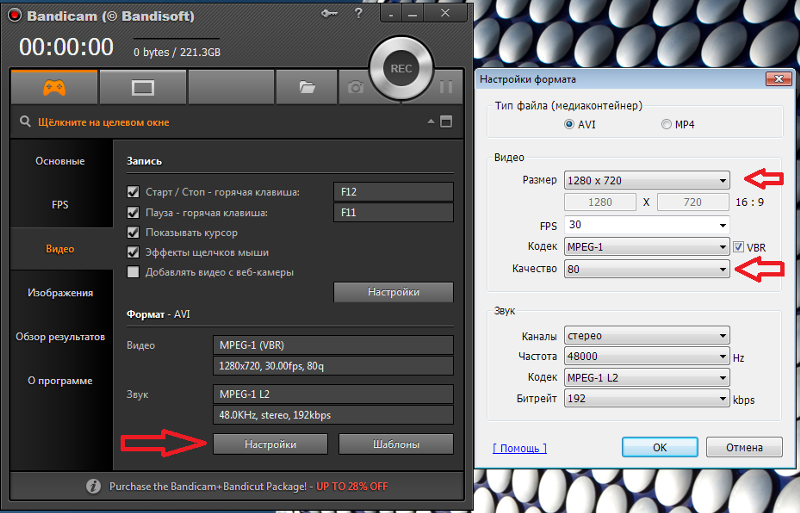Screen dimensions: 800x513
Task: Open the Основные settings tab
Action: coord(60,161)
